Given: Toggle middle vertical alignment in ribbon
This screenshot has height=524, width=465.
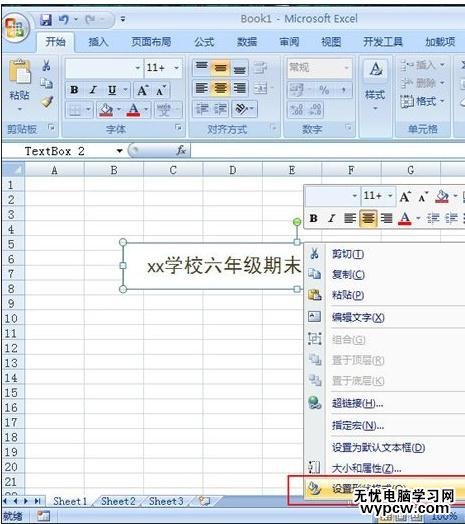Looking at the screenshot, I should pos(220,68).
